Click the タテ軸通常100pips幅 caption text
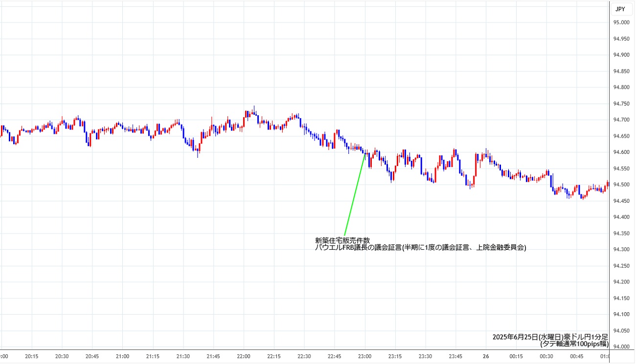The height and width of the screenshot is (364, 636). pyautogui.click(x=574, y=343)
